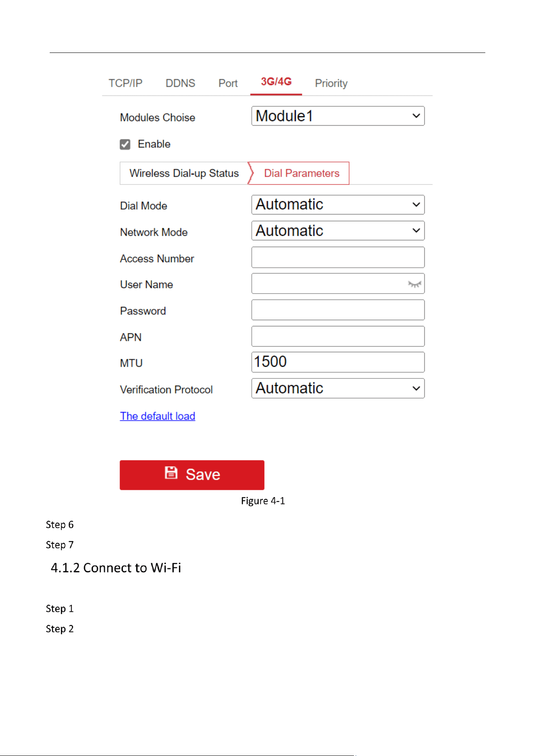535x756 pixels.
Task: Toggle the Enable checkbox
Action: click(x=125, y=144)
